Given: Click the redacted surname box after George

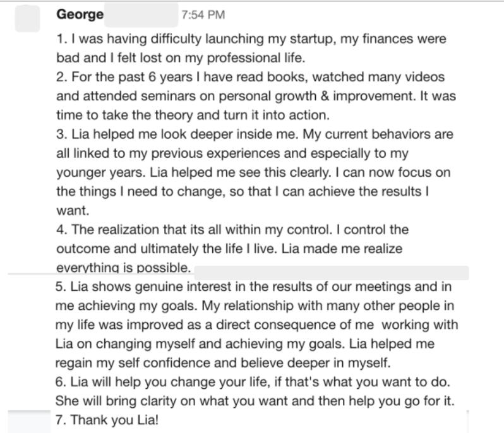Looking at the screenshot, I should (x=141, y=15).
